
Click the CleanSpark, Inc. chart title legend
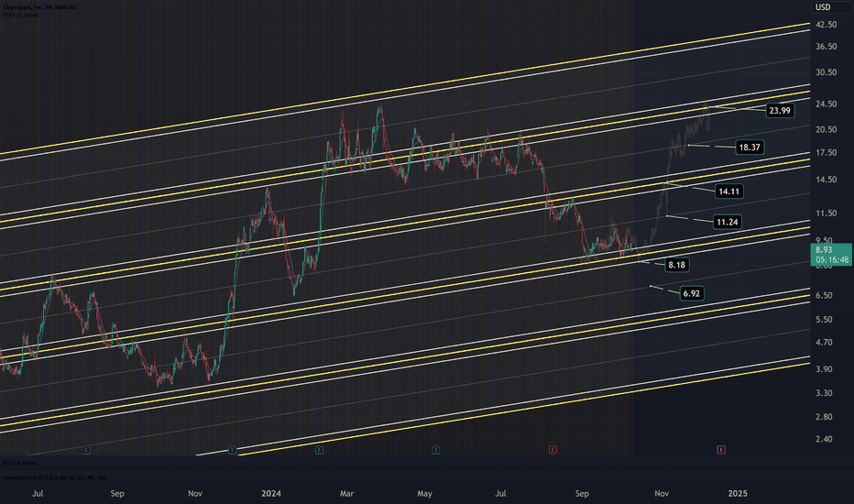[x=39, y=7]
